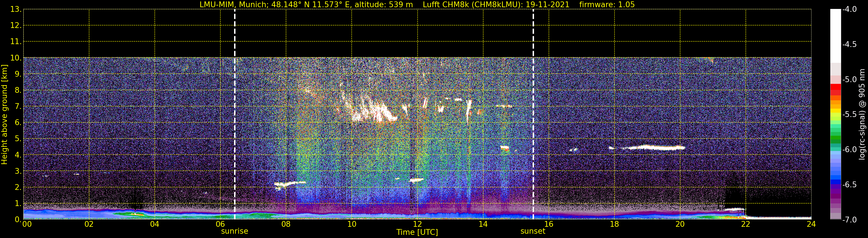
Task: Click the time axis tick '12'
Action: [x=417, y=224]
